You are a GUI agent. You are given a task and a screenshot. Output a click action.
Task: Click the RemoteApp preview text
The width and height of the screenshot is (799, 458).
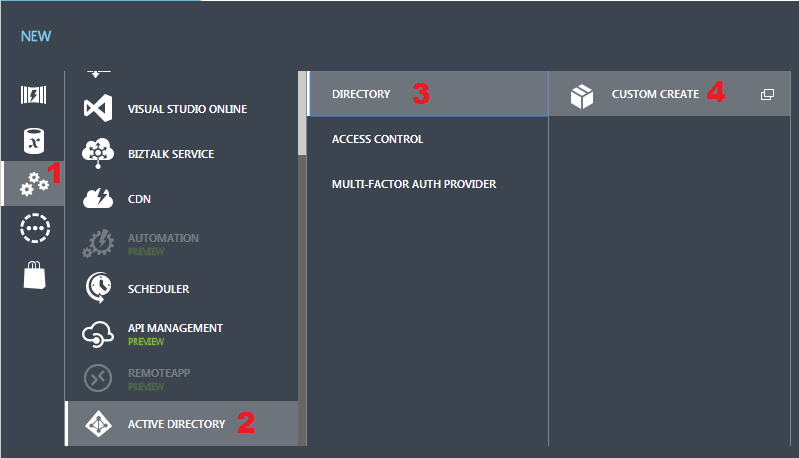(x=146, y=387)
